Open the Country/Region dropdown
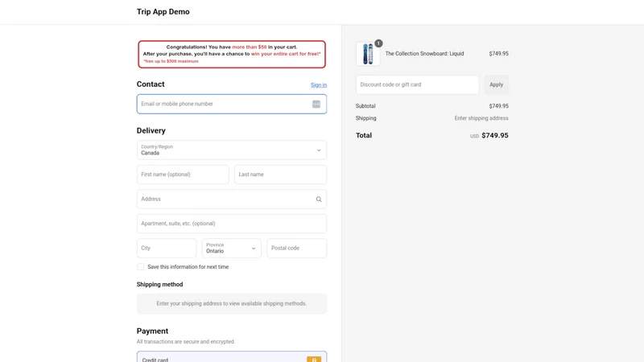 pos(232,150)
